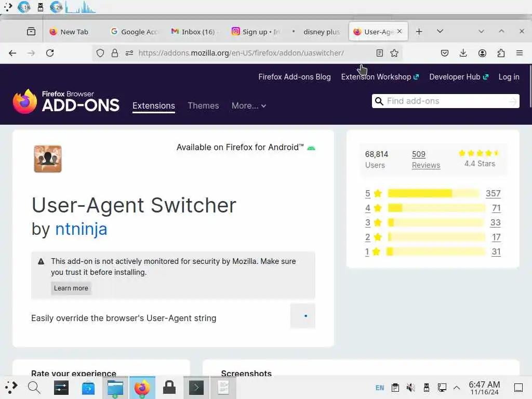Click the address bar URL
The image size is (532, 399).
tap(241, 53)
